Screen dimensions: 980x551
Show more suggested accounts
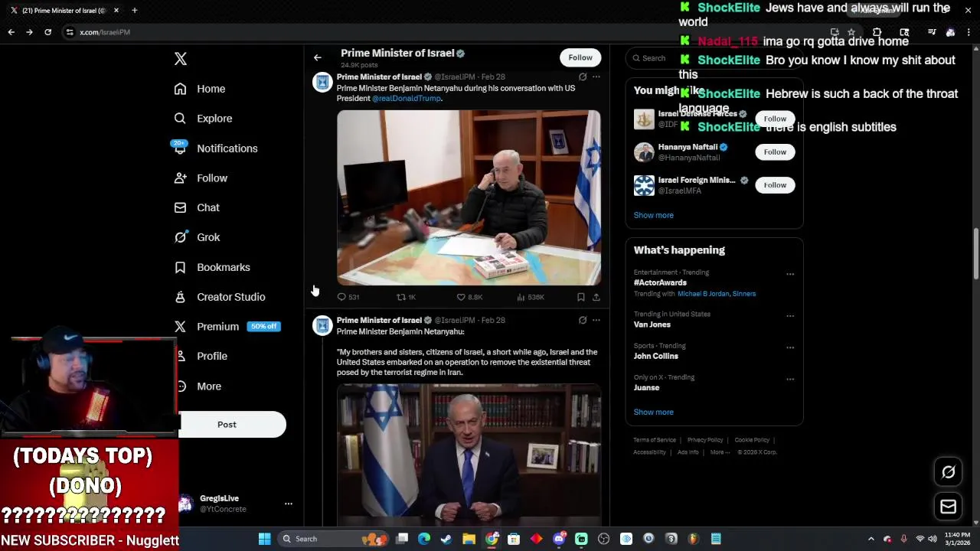coord(653,215)
